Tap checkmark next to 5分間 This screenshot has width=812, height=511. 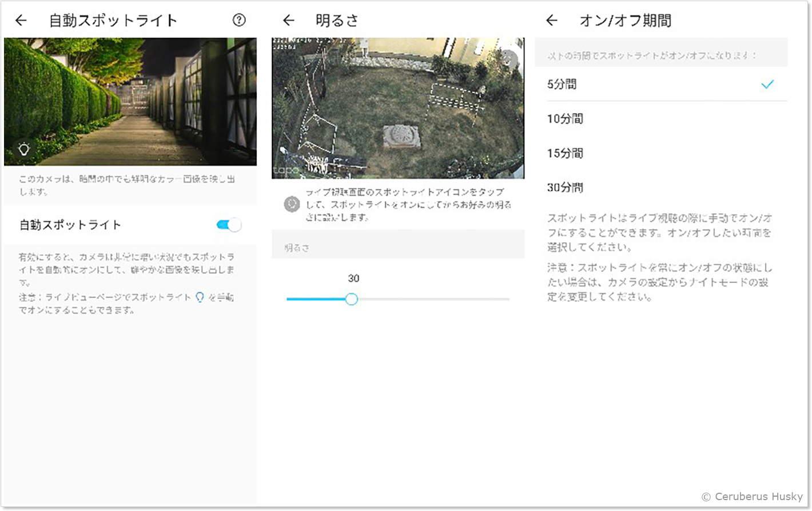click(767, 85)
